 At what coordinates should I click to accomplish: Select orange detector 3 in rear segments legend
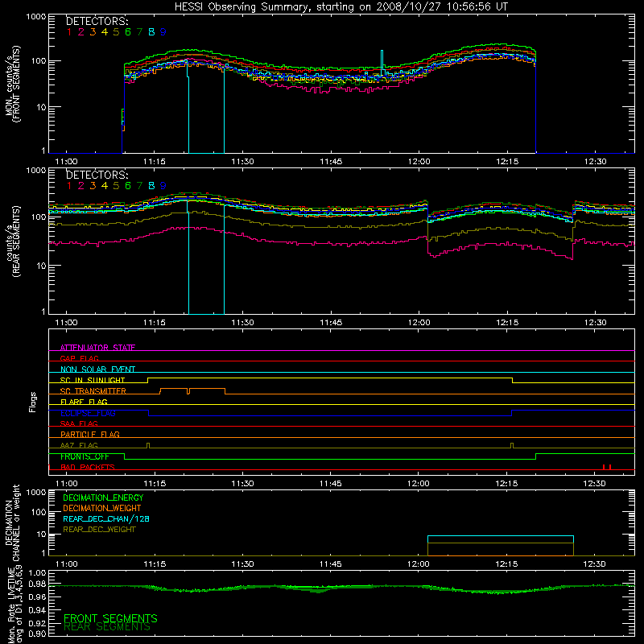tap(93, 186)
